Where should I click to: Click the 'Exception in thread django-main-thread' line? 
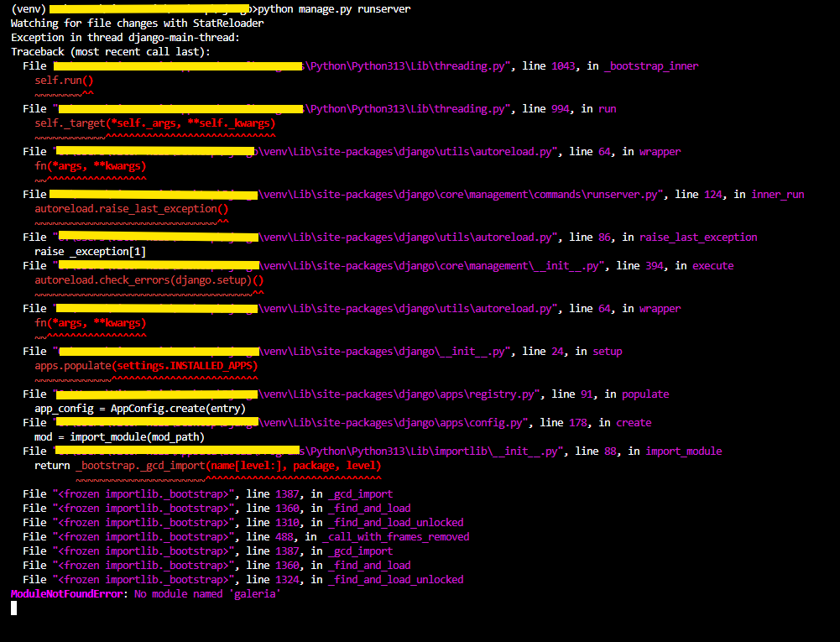point(125,38)
